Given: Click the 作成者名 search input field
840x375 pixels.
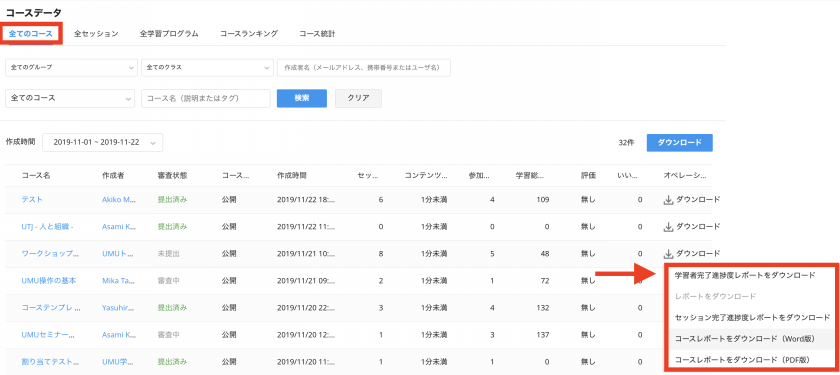Looking at the screenshot, I should pos(364,68).
